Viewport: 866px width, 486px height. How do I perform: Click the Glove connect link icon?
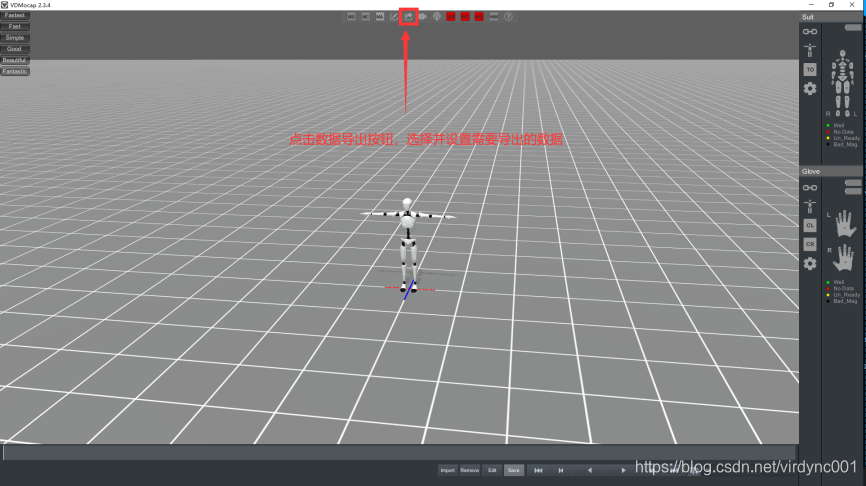(x=810, y=188)
